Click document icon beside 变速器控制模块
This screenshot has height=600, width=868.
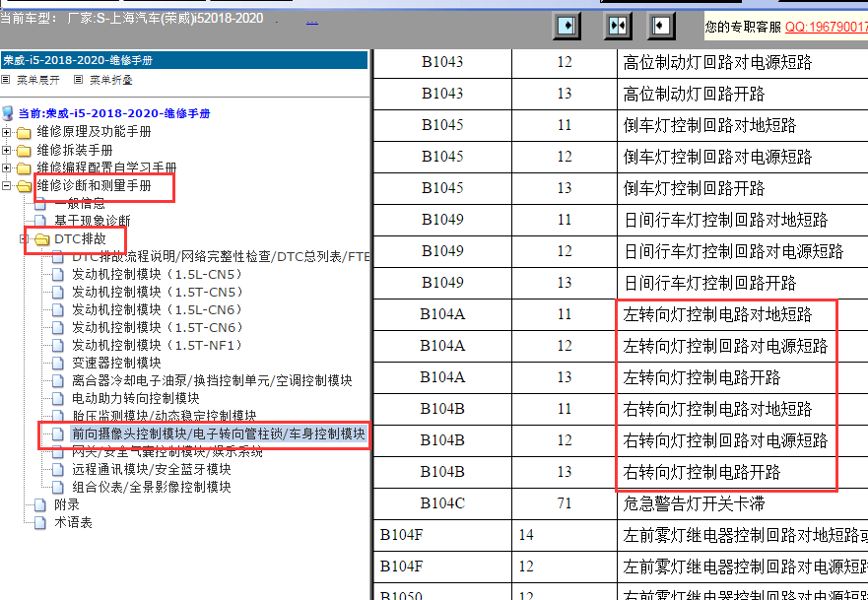[57, 364]
